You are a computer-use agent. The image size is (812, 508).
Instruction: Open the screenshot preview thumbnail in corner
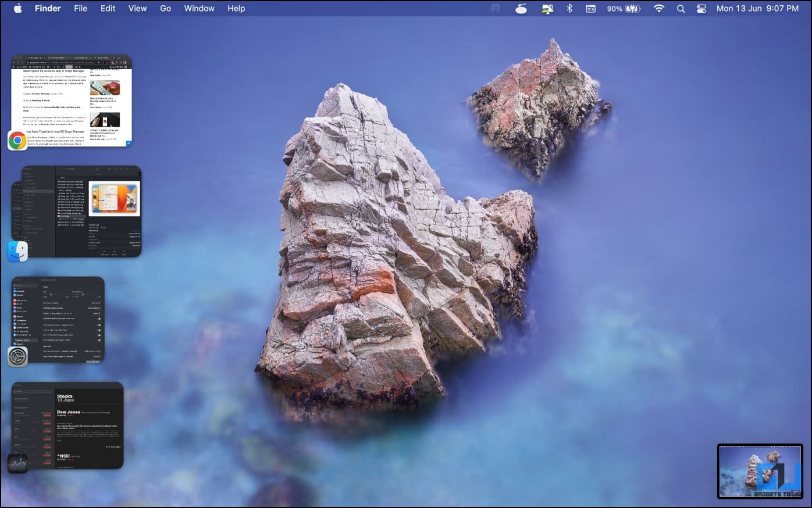(760, 471)
